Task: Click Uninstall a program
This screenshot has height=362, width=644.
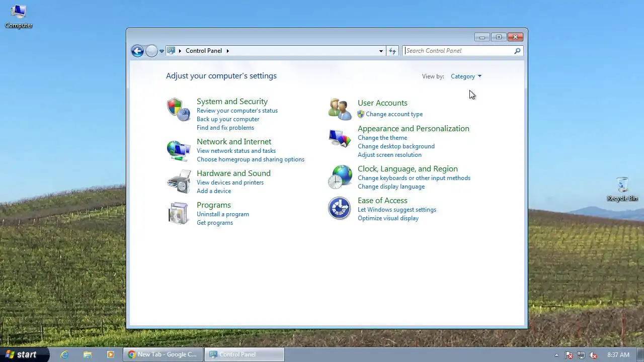Action: [223, 214]
